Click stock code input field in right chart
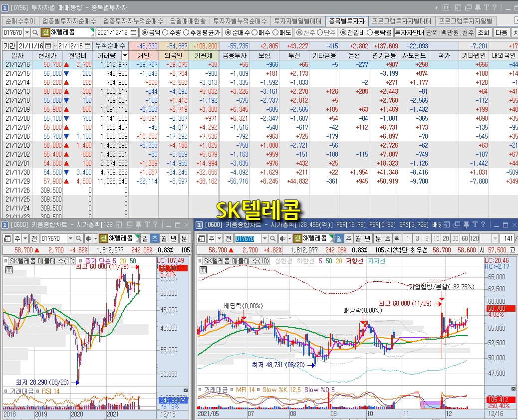518x420 pixels. [248, 238]
